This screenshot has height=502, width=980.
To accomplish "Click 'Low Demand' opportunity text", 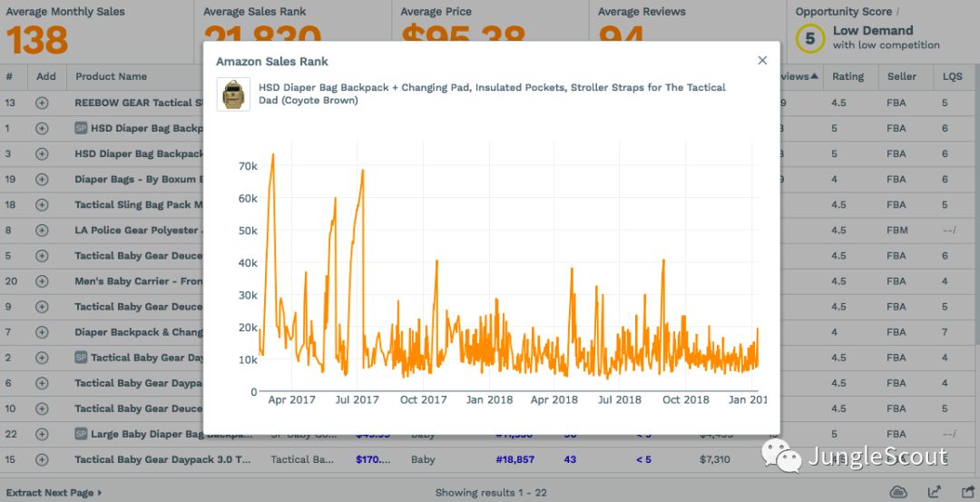I will 873,31.
